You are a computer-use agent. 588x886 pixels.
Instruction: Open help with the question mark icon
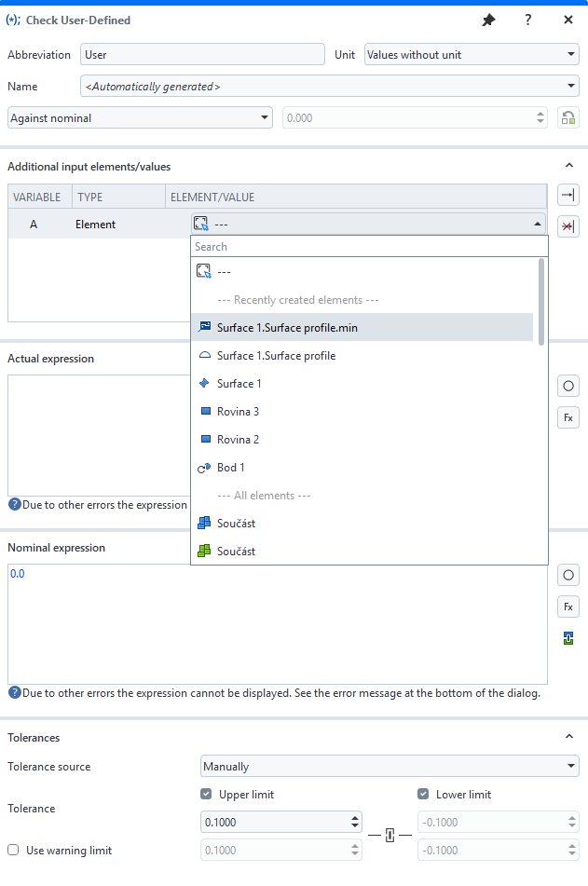click(x=528, y=20)
